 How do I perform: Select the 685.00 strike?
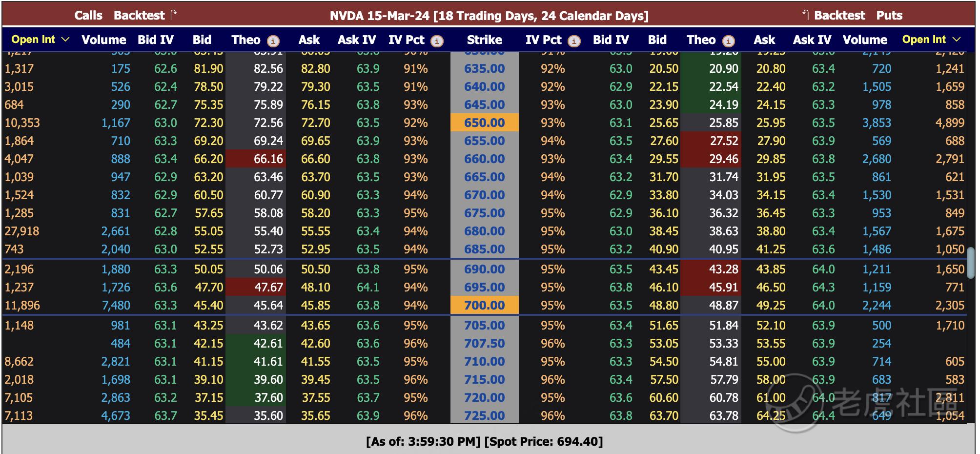coord(485,249)
